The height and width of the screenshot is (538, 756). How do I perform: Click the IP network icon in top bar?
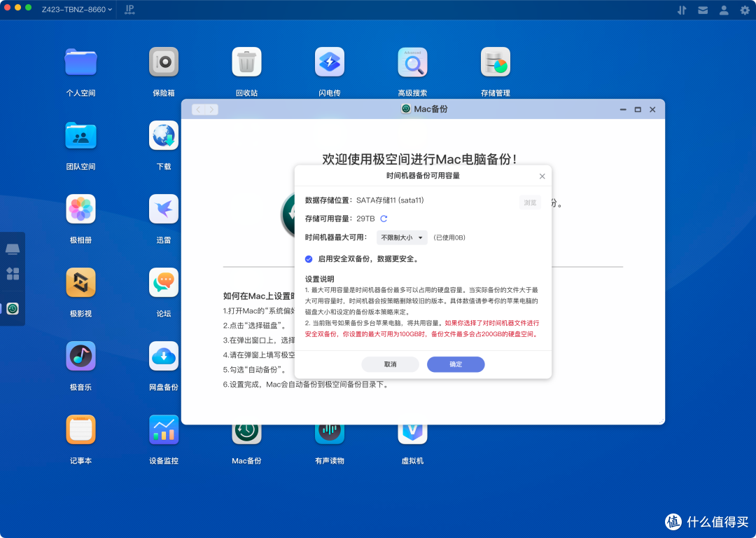[129, 10]
